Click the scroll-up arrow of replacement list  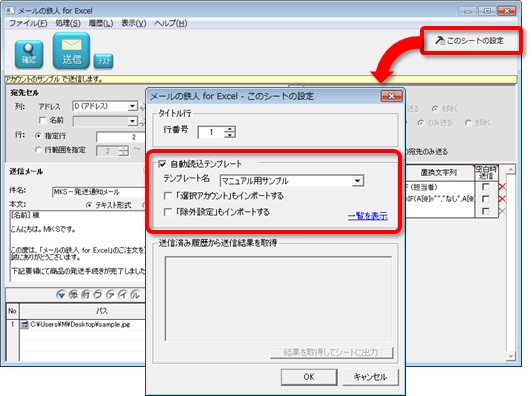coord(511,169)
